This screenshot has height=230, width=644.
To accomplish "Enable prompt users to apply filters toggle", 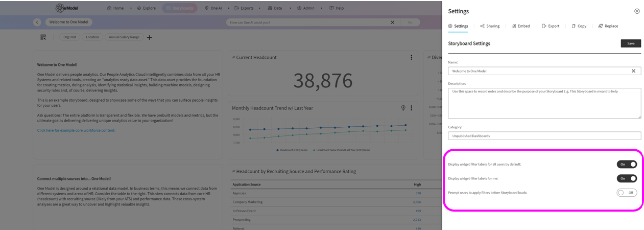I will click(x=627, y=193).
